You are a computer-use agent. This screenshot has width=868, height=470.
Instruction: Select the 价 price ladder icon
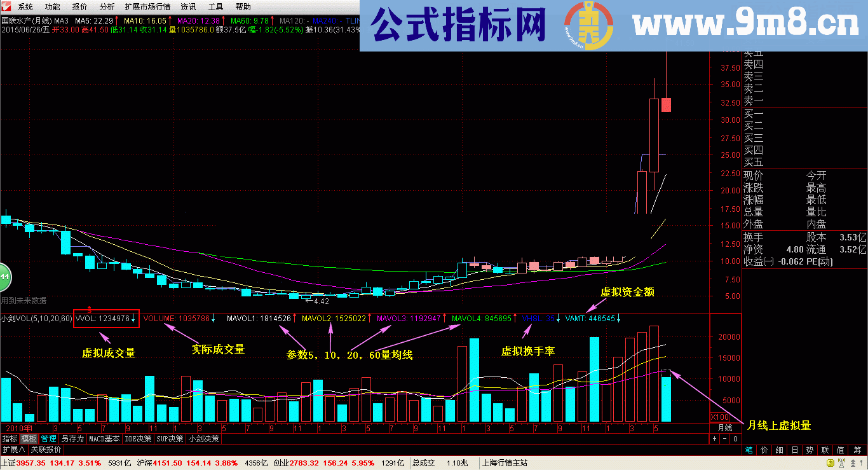tap(764, 449)
